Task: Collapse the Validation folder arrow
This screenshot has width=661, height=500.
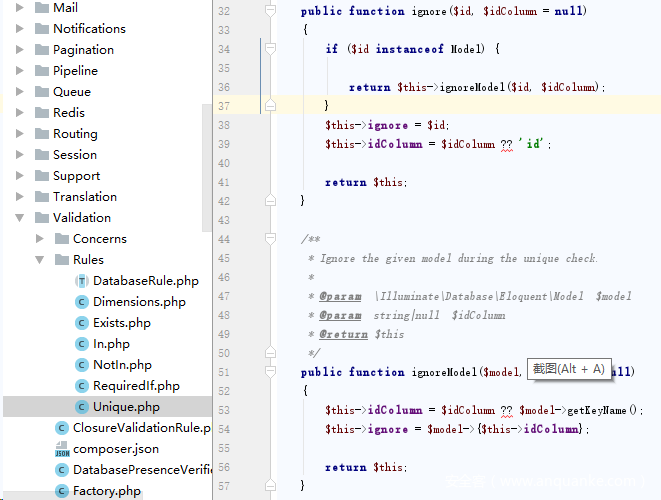Action: 19,218
